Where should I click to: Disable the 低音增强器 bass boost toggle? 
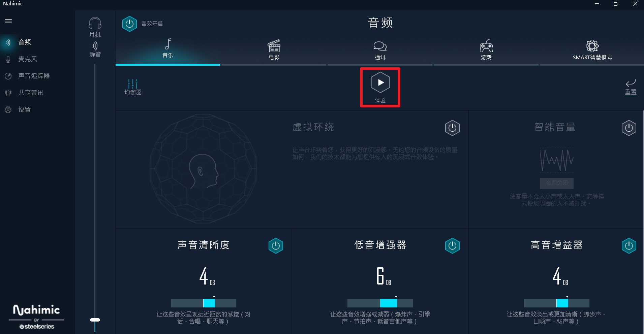[x=452, y=246]
